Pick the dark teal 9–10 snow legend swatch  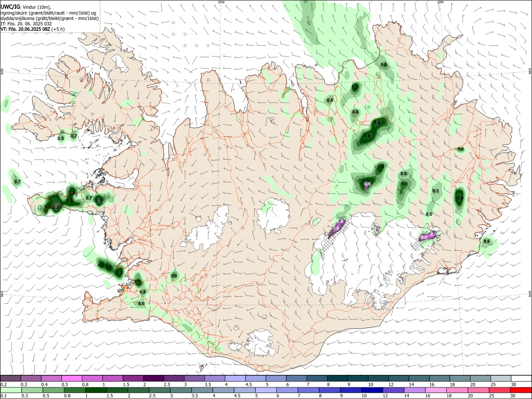click(358, 378)
